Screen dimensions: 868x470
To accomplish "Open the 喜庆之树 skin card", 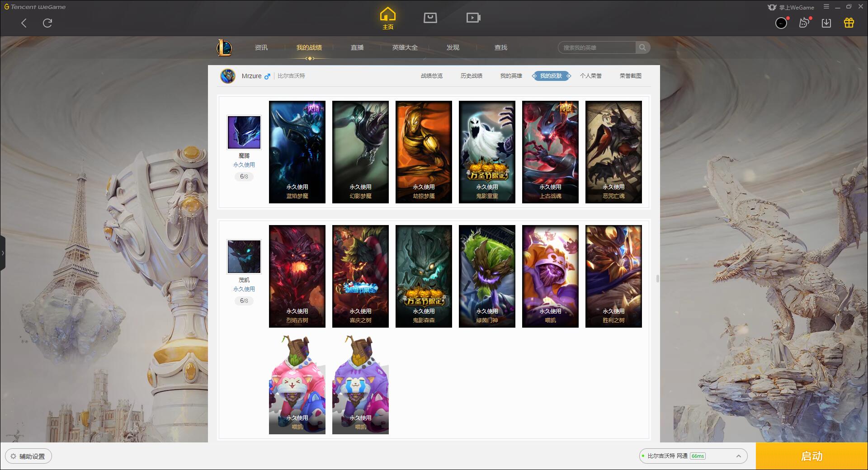I will pos(360,276).
